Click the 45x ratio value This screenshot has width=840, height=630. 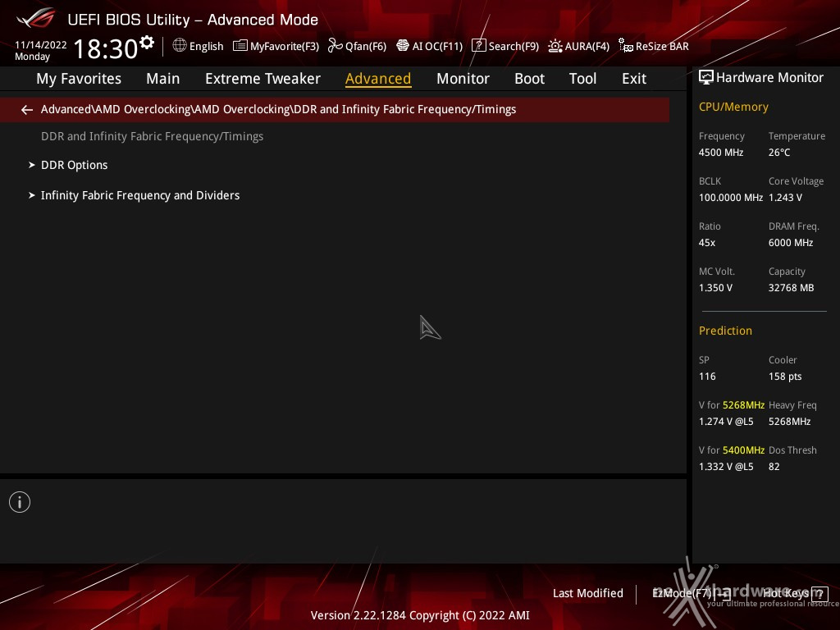(x=707, y=243)
